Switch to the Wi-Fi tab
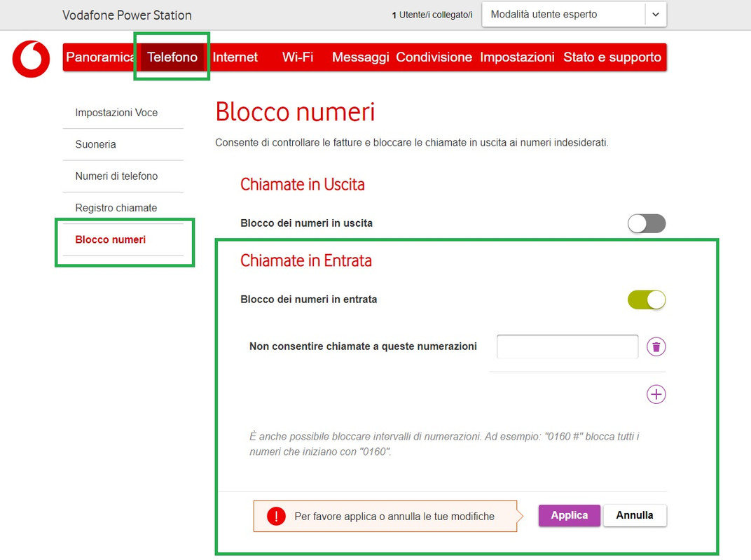This screenshot has height=560, width=751. [x=298, y=57]
